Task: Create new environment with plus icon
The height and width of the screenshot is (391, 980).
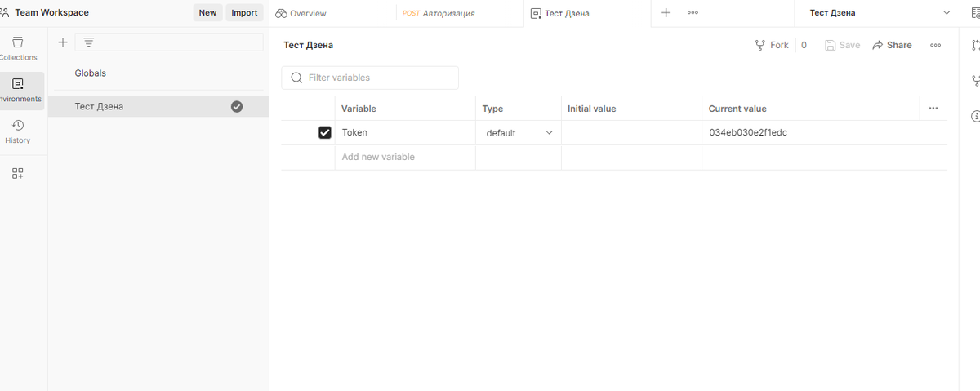Action: point(63,42)
